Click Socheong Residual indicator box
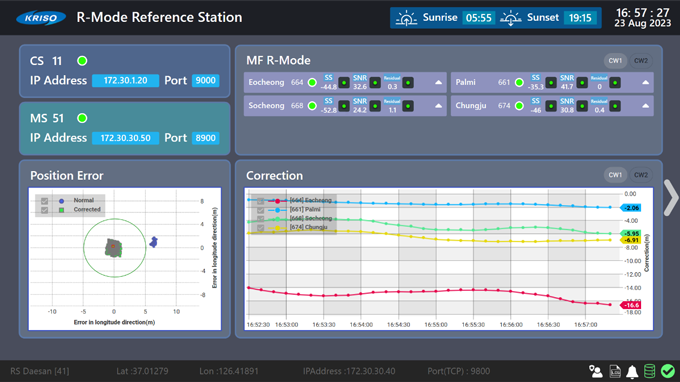This screenshot has height=382, width=680. coord(408,106)
